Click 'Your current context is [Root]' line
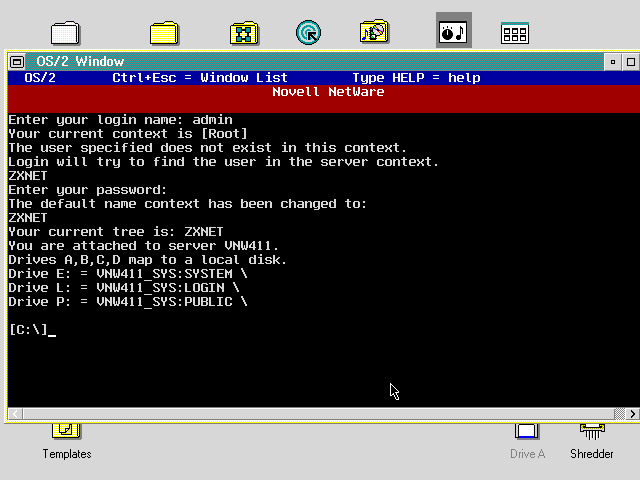Image resolution: width=640 pixels, height=480 pixels. [x=128, y=134]
